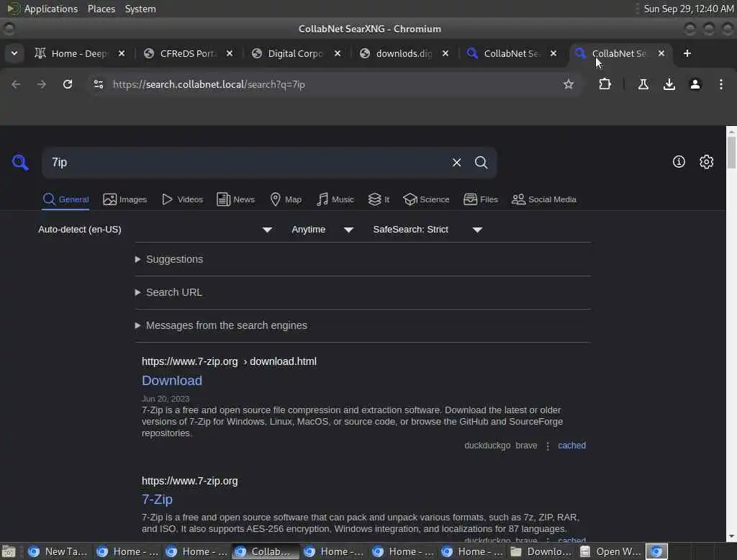Select the General search category

pyautogui.click(x=65, y=199)
